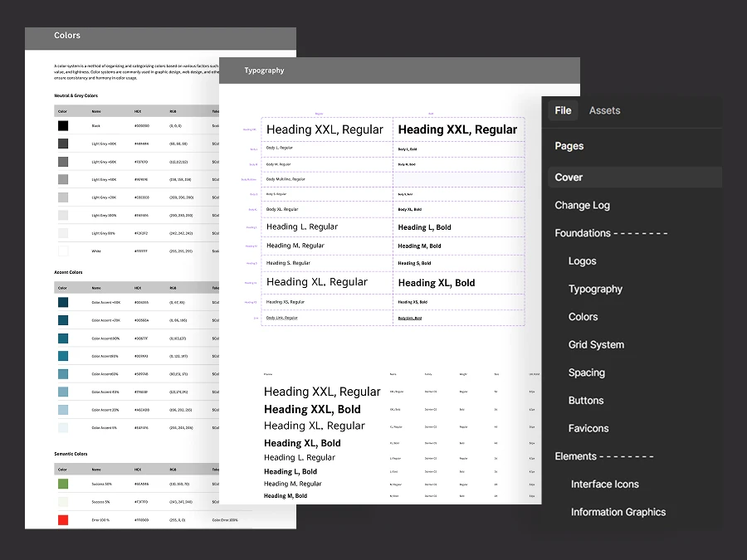Open the Buttons page

click(x=585, y=401)
